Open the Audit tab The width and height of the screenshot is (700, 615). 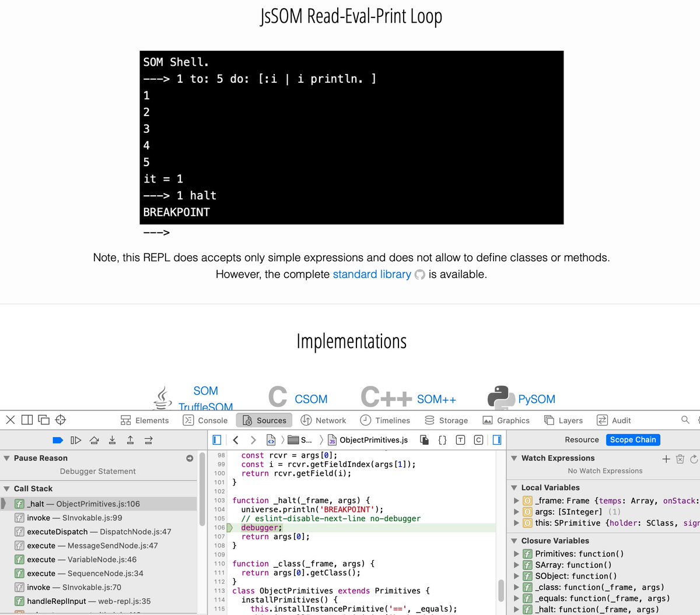click(614, 420)
